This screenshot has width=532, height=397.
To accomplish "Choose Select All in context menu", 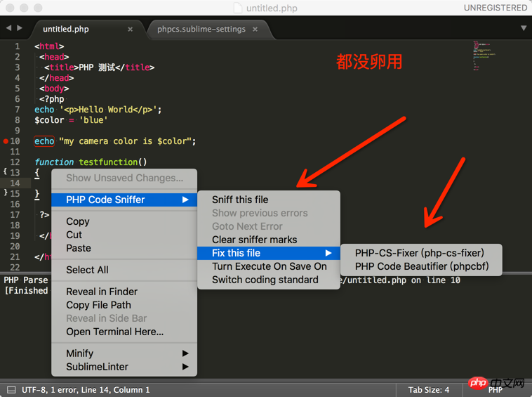I will coord(124,270).
